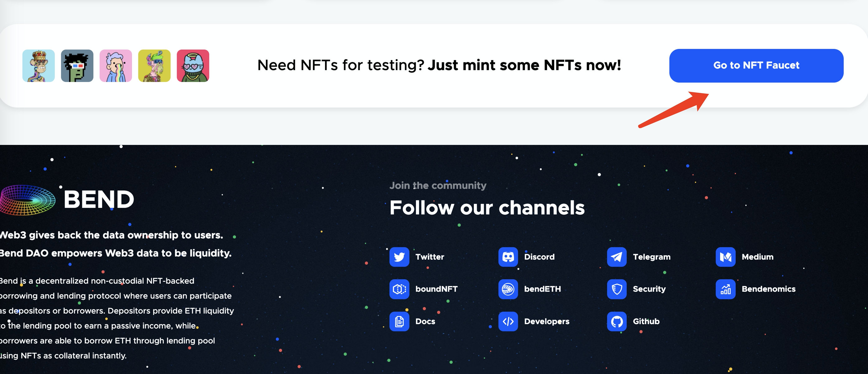Open the Github octocat icon
This screenshot has height=374, width=868.
pyautogui.click(x=616, y=321)
